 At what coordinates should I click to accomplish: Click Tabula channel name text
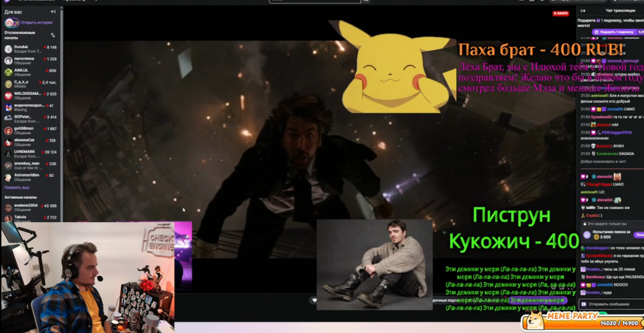20,217
